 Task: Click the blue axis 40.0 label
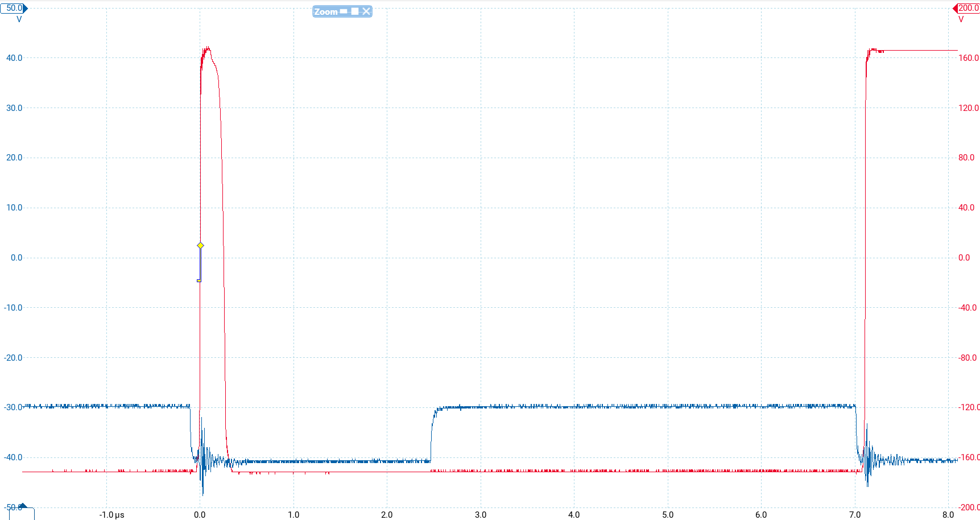point(14,57)
